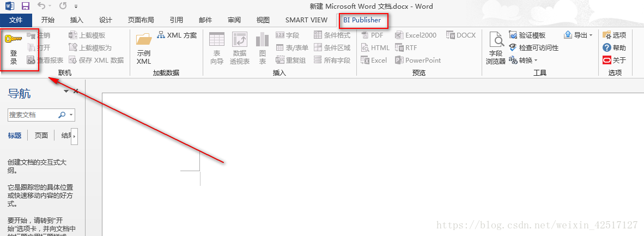
Task: Open 帮助 help
Action: click(x=615, y=48)
